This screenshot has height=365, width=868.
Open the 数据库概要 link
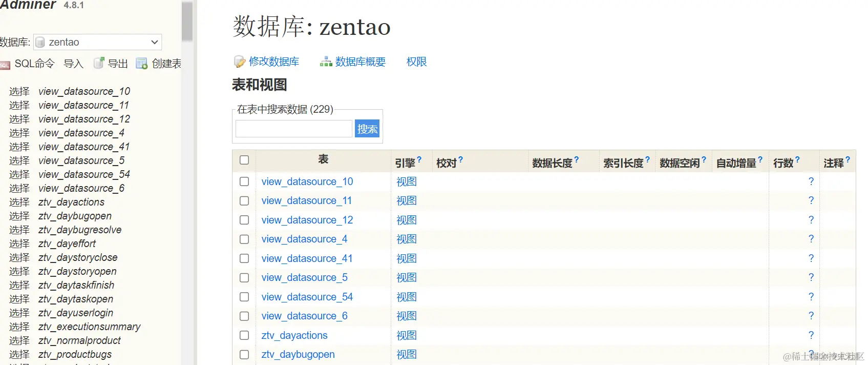(x=361, y=62)
